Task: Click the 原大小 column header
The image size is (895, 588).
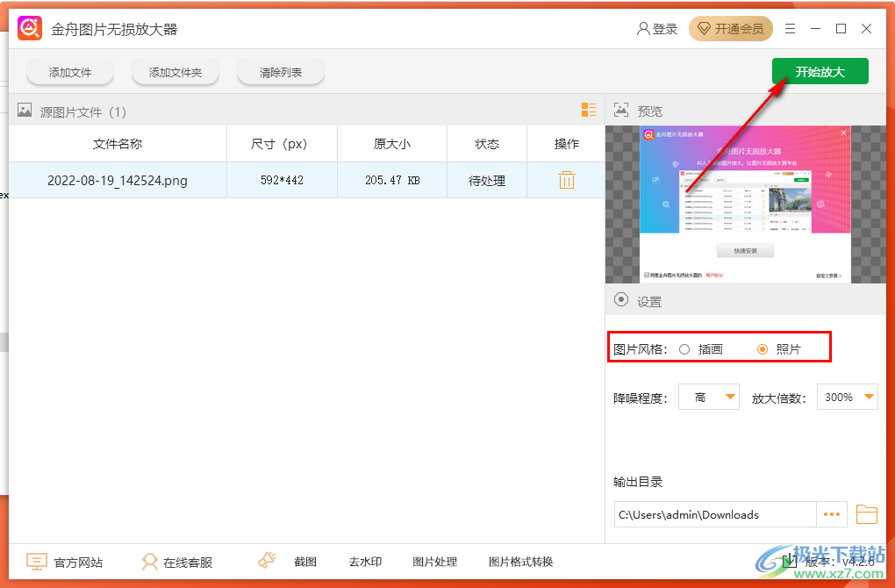Action: [392, 144]
